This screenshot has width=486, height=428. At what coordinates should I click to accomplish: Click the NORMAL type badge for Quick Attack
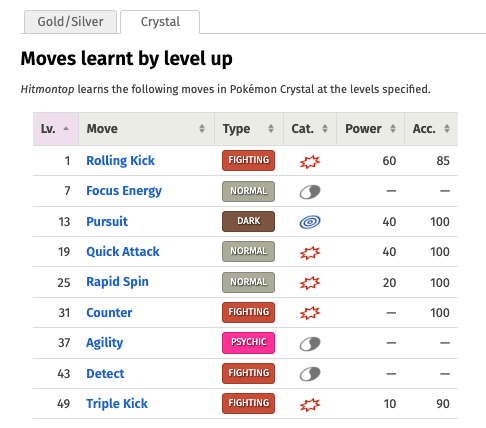pyautogui.click(x=249, y=251)
